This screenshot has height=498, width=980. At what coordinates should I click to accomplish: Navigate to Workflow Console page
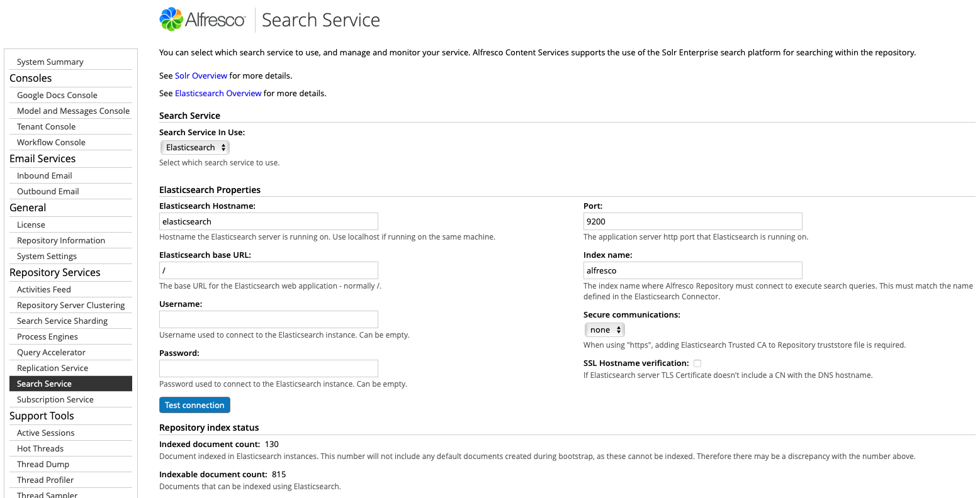pos(51,142)
